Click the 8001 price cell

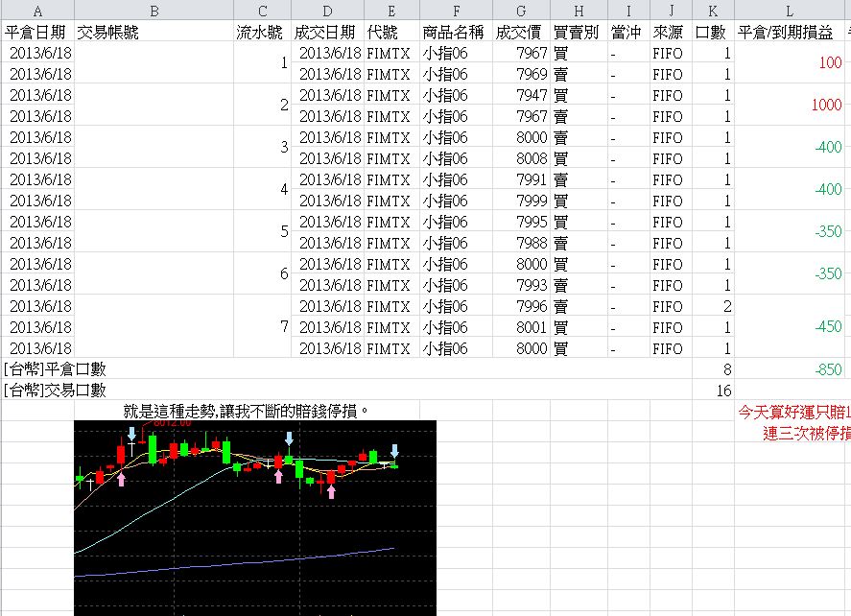click(x=522, y=327)
